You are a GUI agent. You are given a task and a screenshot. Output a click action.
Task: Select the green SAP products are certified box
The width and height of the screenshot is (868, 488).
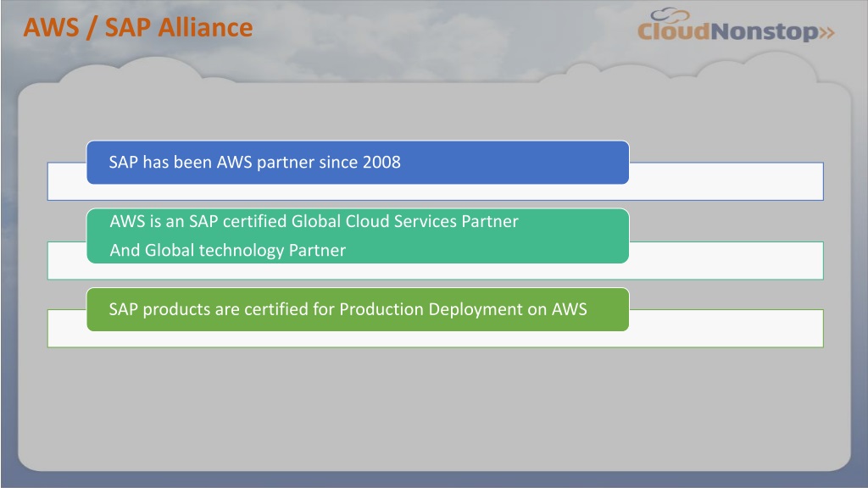[x=358, y=309]
